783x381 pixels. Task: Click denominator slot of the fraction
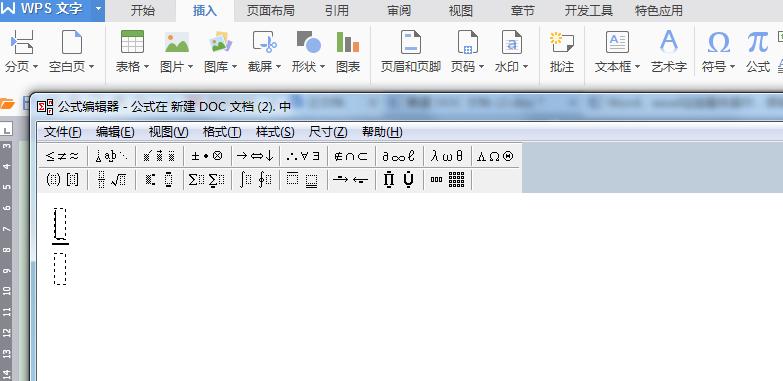pyautogui.click(x=60, y=269)
